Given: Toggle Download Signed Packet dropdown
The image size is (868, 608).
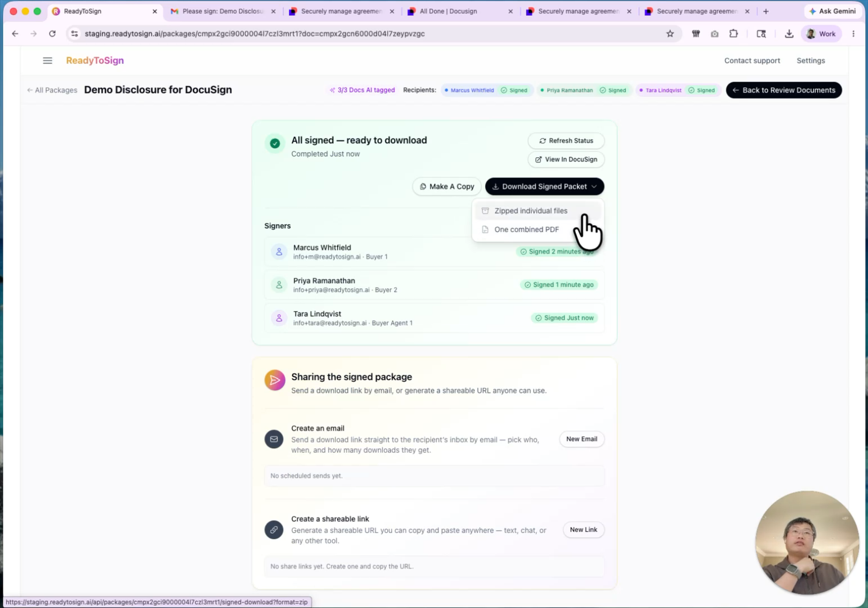Looking at the screenshot, I should pos(544,186).
